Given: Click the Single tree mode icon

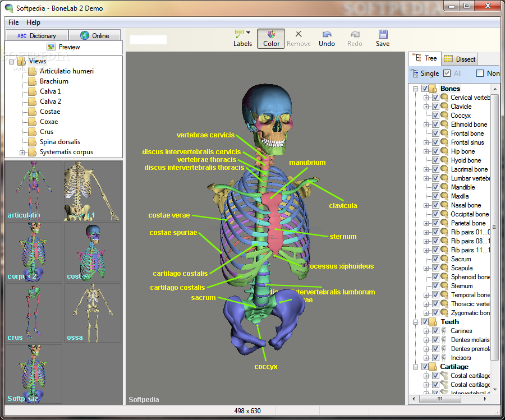Looking at the screenshot, I should point(414,73).
